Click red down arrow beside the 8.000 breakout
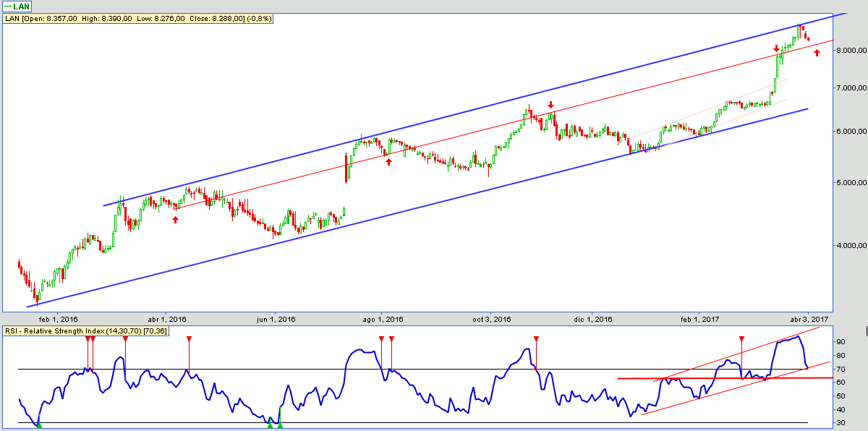 click(x=776, y=49)
